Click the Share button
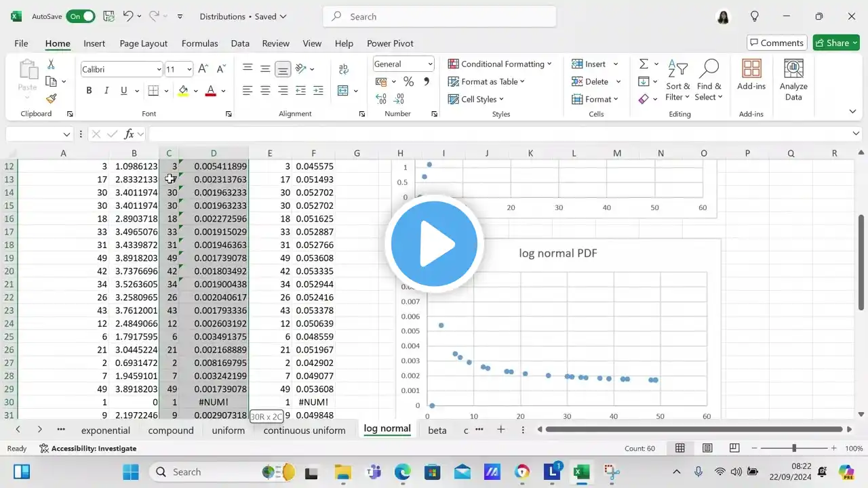The image size is (868, 488). pyautogui.click(x=837, y=43)
